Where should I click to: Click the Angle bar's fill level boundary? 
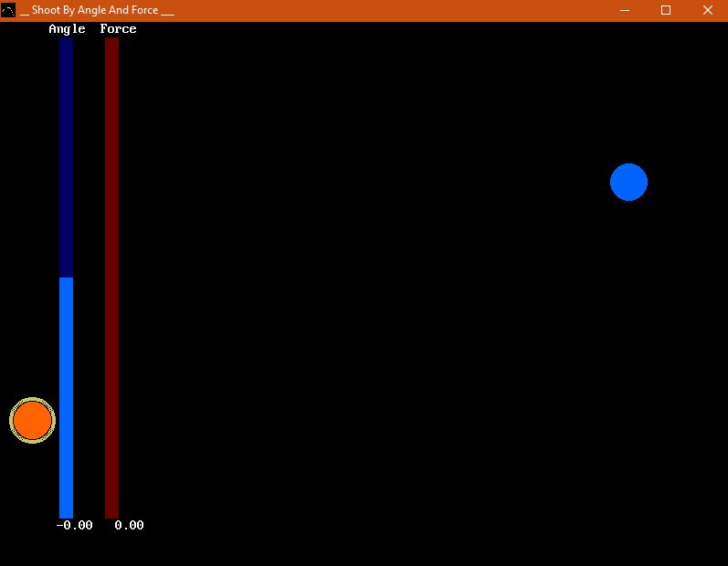coord(66,278)
